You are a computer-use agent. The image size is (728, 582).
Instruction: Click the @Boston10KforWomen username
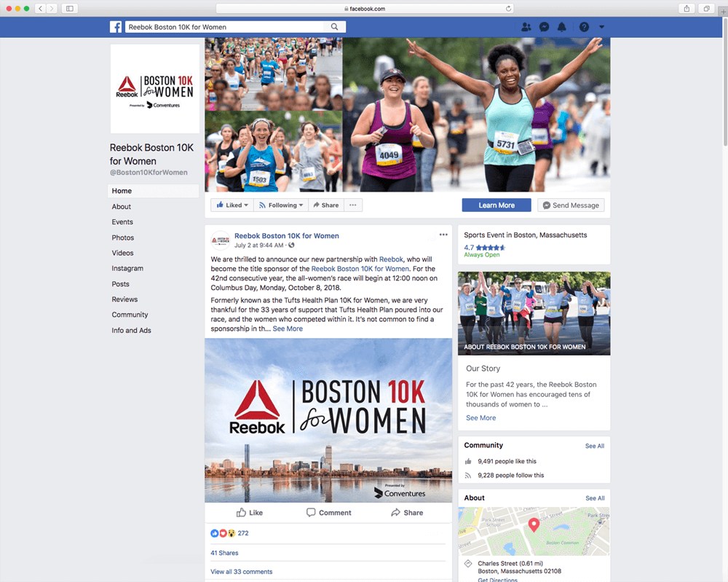[149, 173]
